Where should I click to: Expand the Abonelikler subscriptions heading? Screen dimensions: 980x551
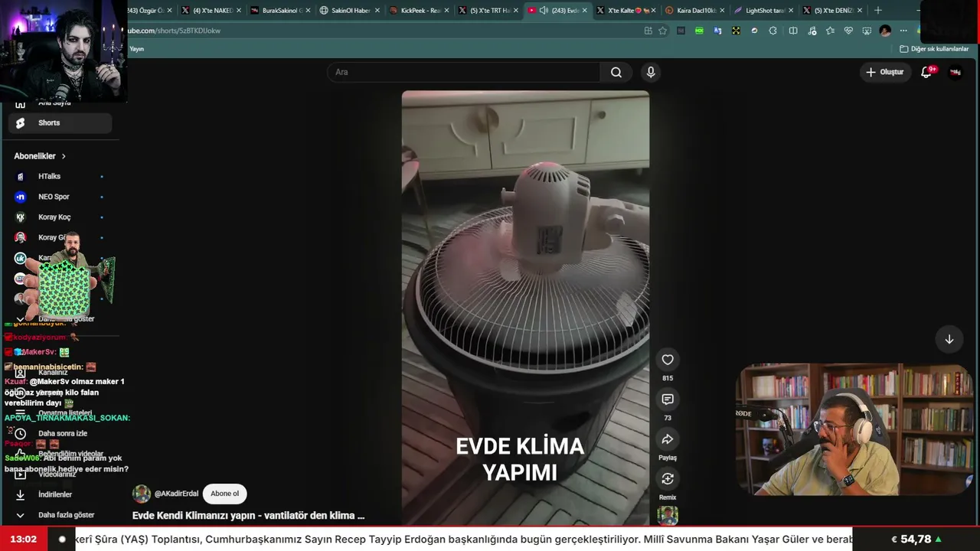tap(40, 156)
